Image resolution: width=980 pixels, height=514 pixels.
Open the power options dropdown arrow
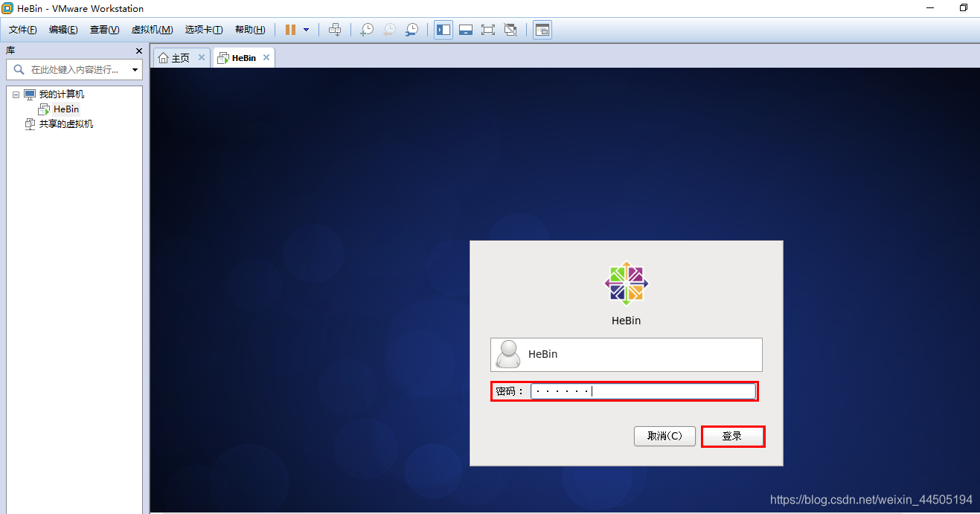point(306,30)
